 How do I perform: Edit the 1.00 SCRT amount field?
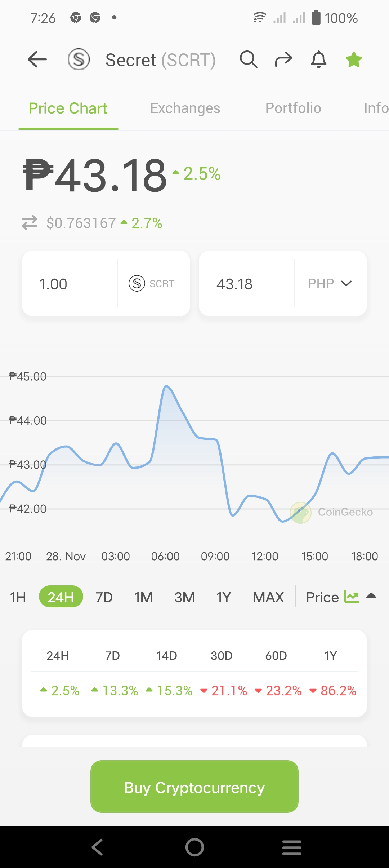[70, 284]
